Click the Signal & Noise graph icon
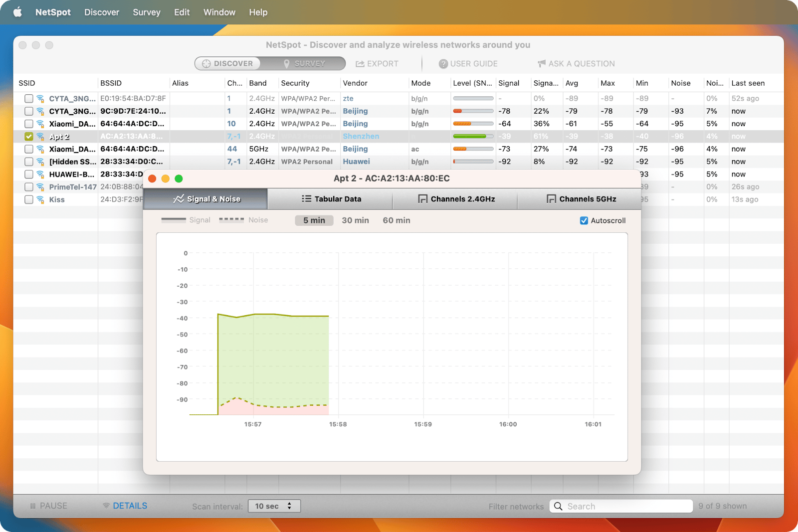The height and width of the screenshot is (532, 798). coord(179,199)
